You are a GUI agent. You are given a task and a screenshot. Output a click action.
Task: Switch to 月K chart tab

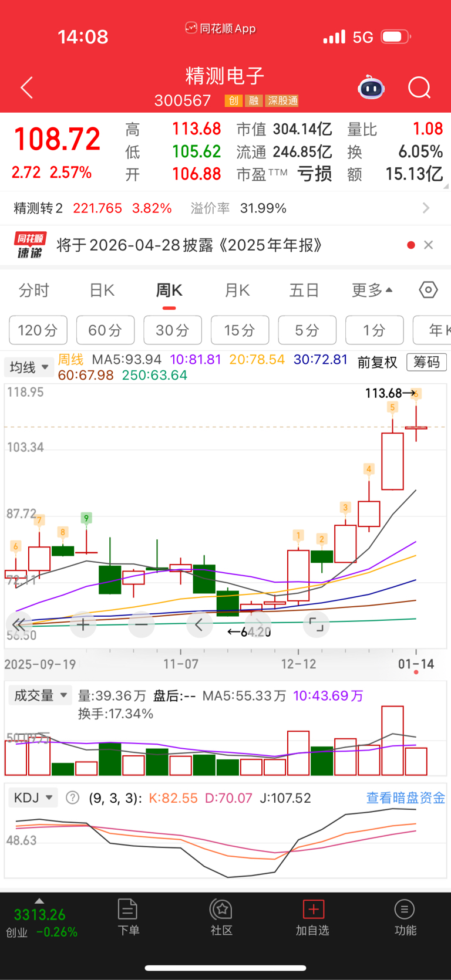coord(237,290)
